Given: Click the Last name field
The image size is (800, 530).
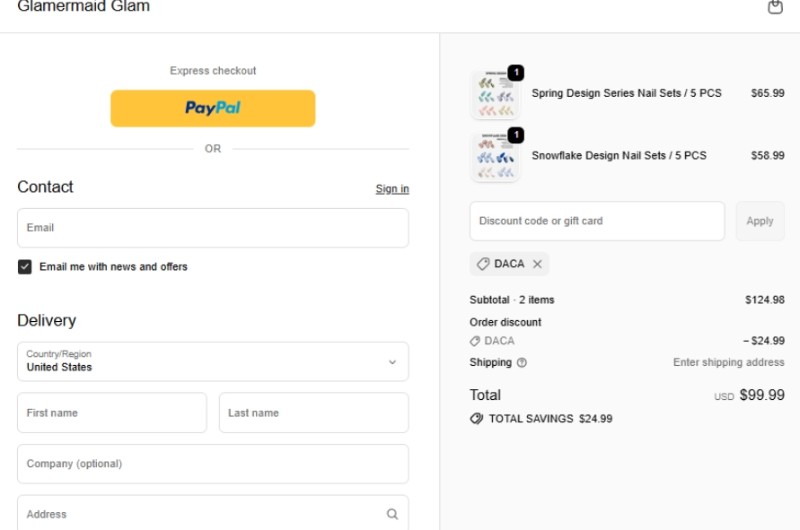Looking at the screenshot, I should [x=314, y=413].
